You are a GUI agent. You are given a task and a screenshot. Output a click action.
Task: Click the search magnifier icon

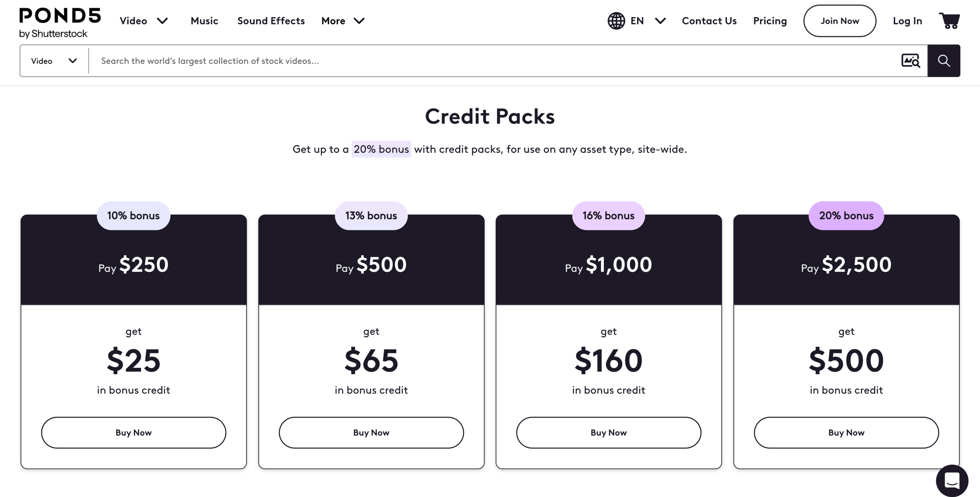point(944,60)
